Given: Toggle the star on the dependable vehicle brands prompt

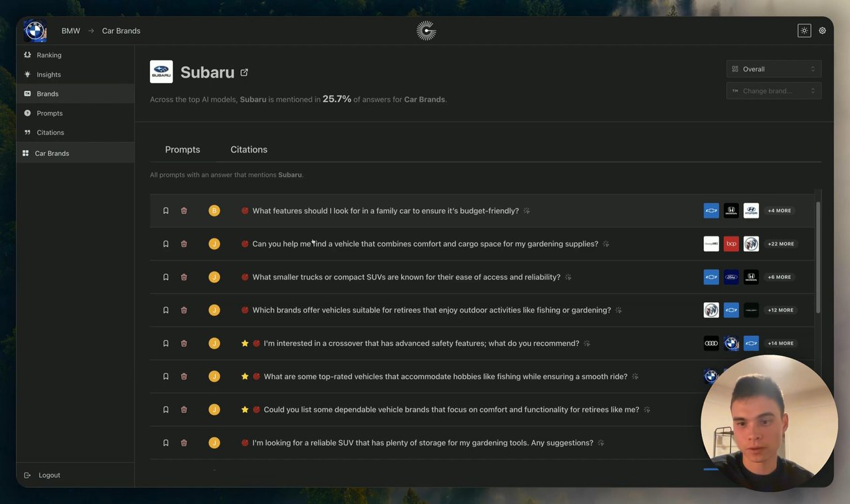Looking at the screenshot, I should click(245, 410).
